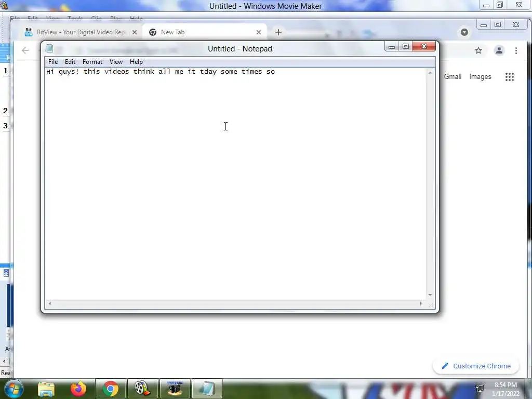Viewport: 532px width, 399px height.
Task: Click the Customize Chrome button
Action: point(476,366)
